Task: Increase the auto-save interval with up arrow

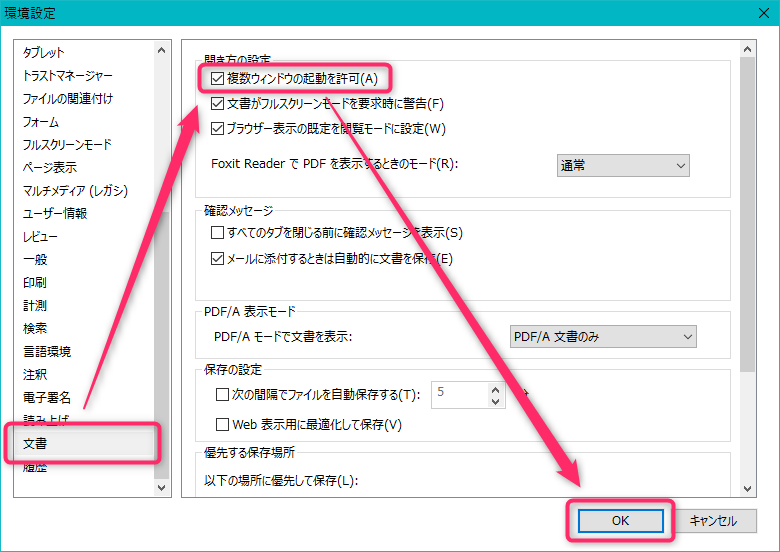Action: (x=495, y=388)
